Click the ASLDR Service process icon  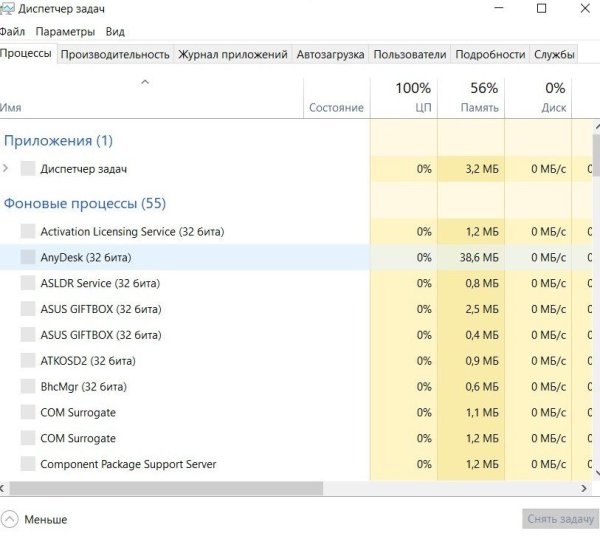pyautogui.click(x=27, y=283)
